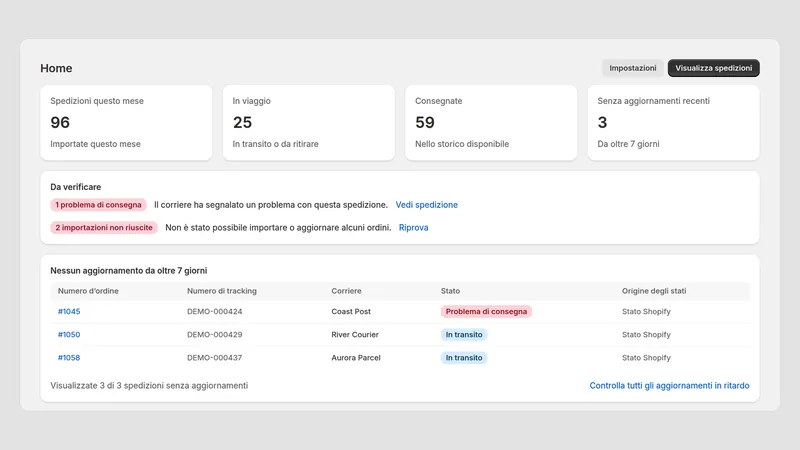Image resolution: width=800 pixels, height=450 pixels.
Task: Click the Visualizza spedizioni button
Action: (713, 68)
